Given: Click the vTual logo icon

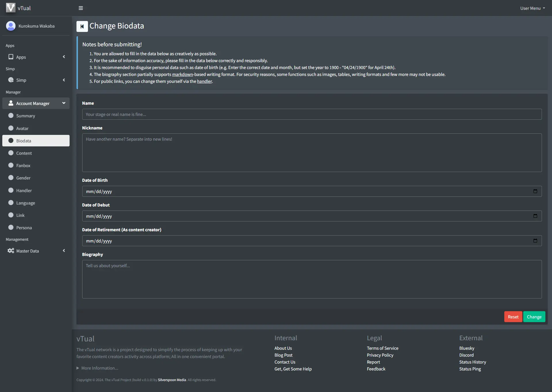Looking at the screenshot, I should coord(11,8).
